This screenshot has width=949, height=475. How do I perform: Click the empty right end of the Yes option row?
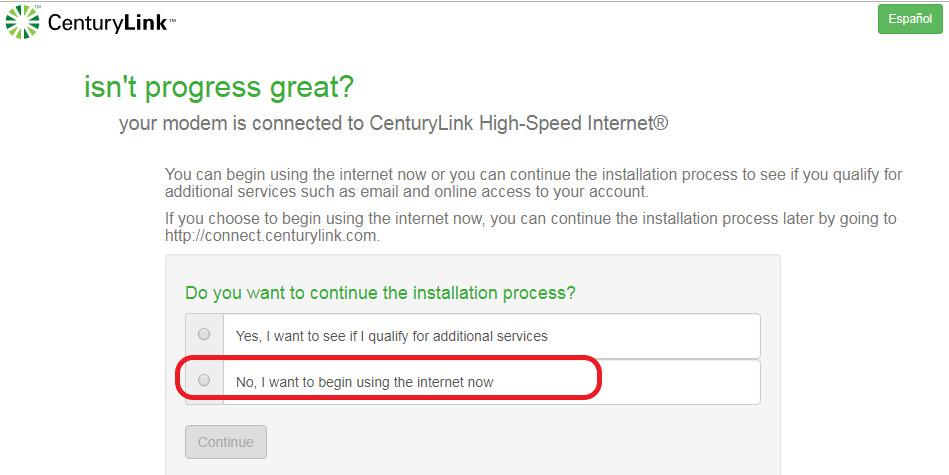(x=700, y=336)
